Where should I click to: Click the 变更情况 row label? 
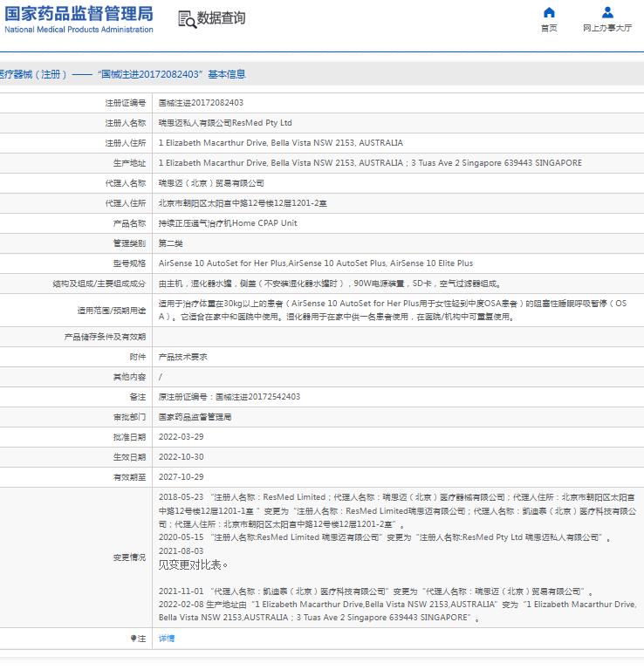pos(129,557)
